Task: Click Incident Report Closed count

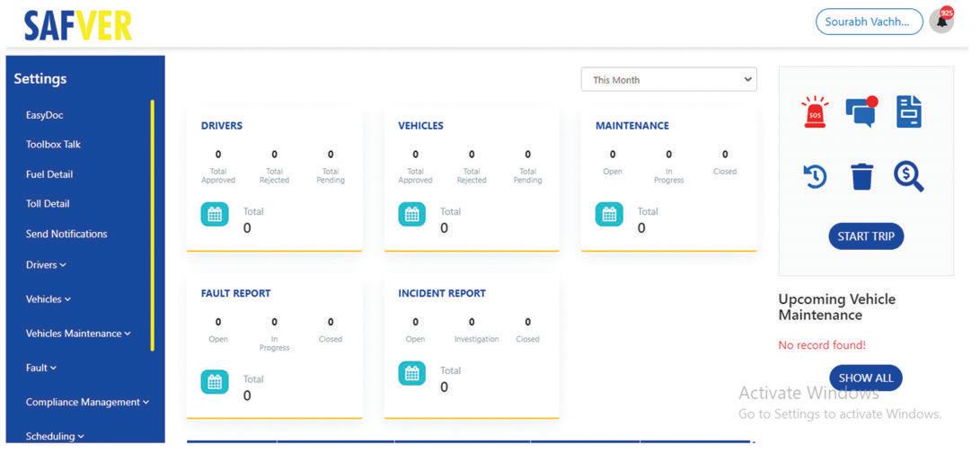Action: 528,322
